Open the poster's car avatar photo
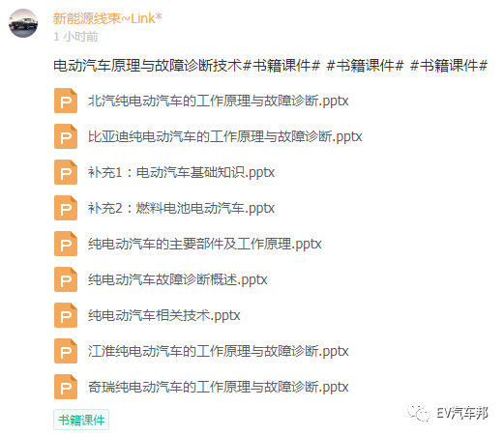Screen dimensions: 504x436 (23, 23)
